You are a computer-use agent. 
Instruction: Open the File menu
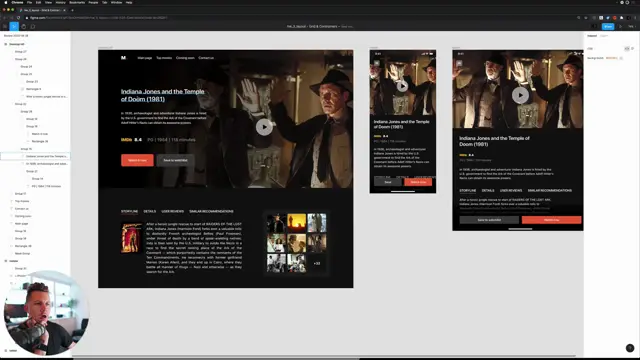tap(29, 2)
